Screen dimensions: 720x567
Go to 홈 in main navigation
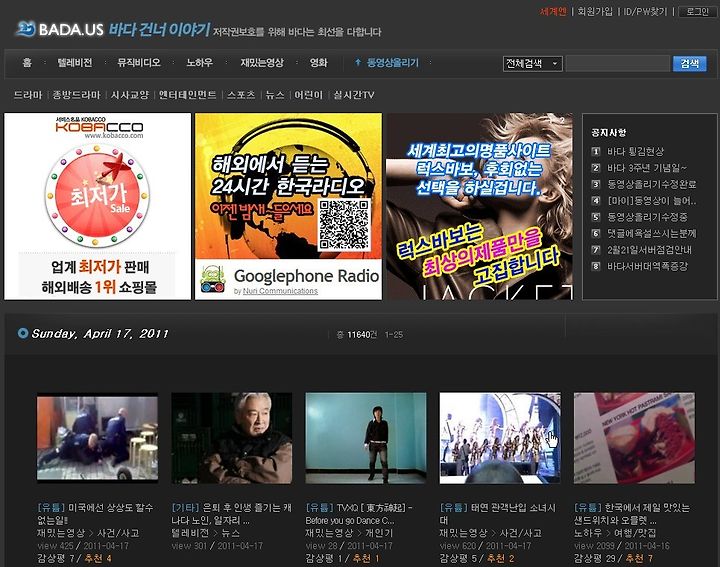tap(27, 62)
